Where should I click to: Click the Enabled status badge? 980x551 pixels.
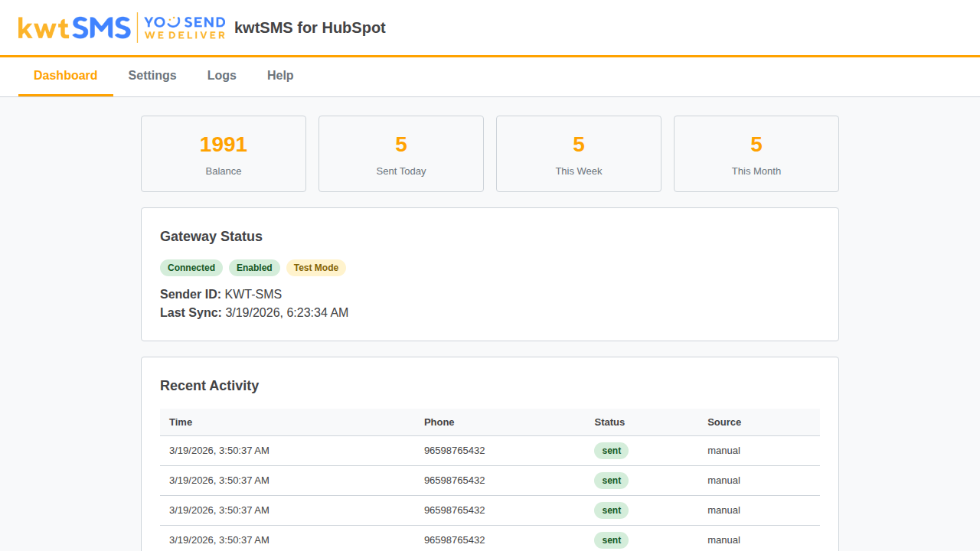254,268
